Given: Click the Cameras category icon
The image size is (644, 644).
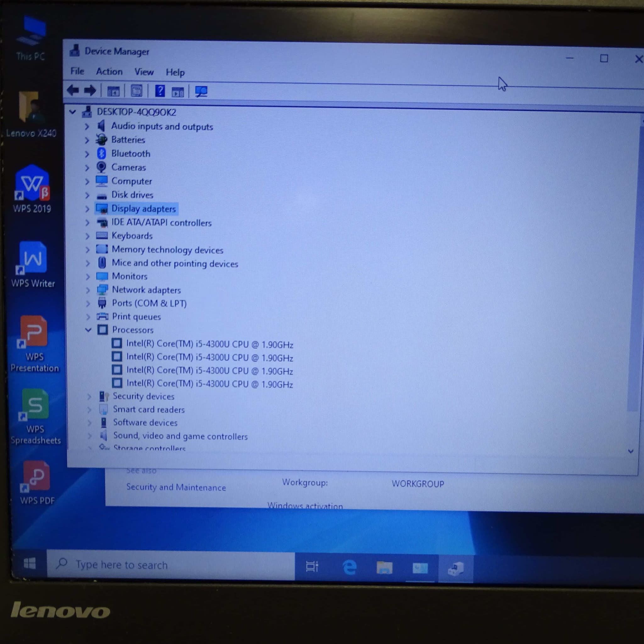Looking at the screenshot, I should click(101, 167).
